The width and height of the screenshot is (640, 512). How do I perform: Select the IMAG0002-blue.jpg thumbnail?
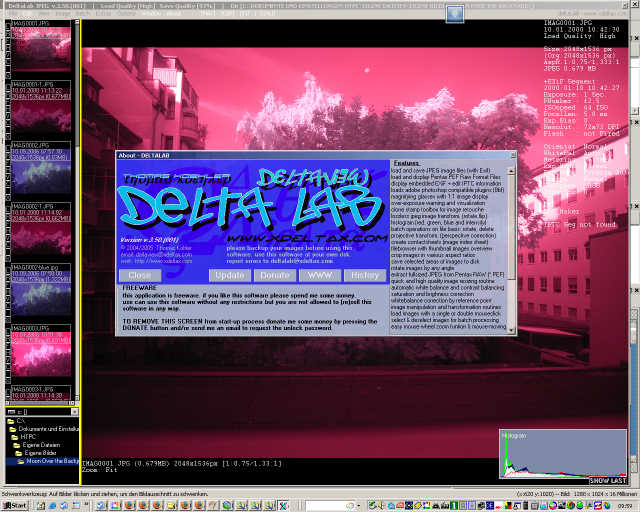coord(40,290)
